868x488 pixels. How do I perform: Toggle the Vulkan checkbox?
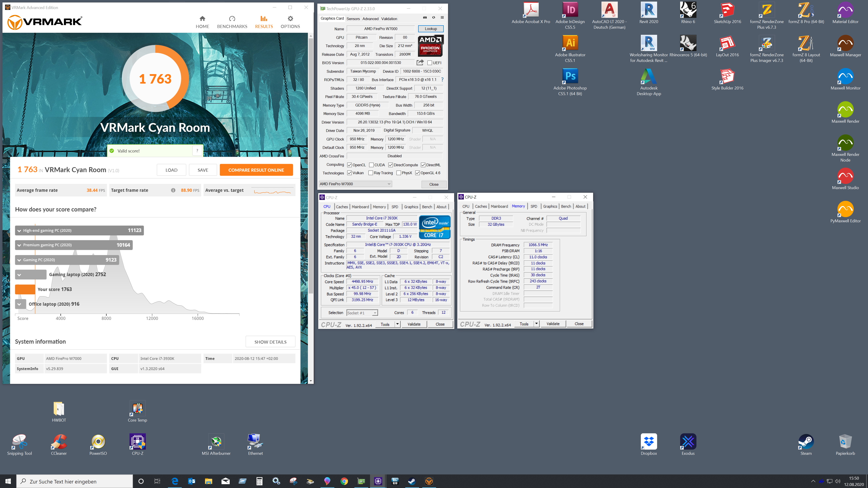click(349, 173)
